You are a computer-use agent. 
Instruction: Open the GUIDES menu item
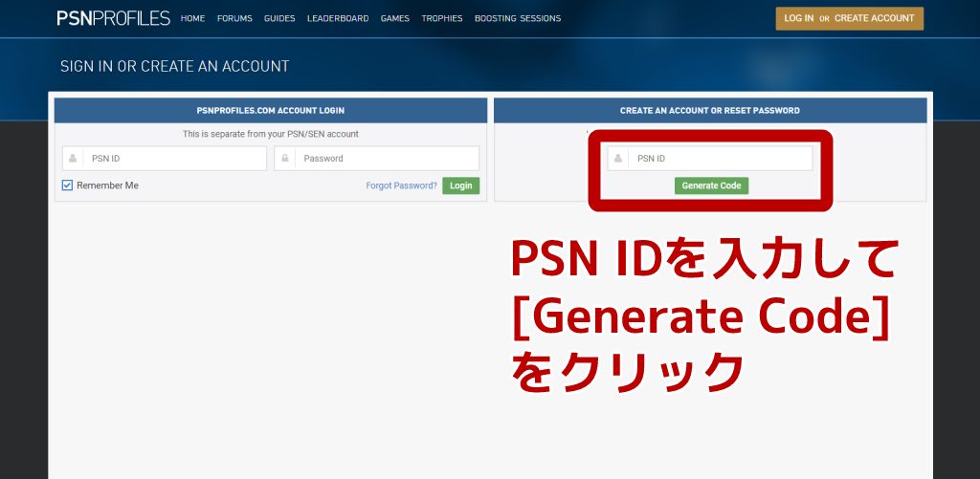(279, 19)
